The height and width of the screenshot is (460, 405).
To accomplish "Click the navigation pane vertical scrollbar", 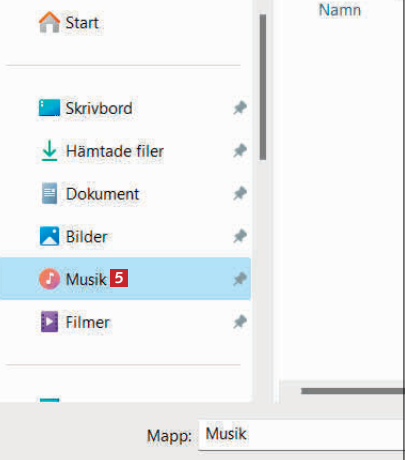I will 263,87.
